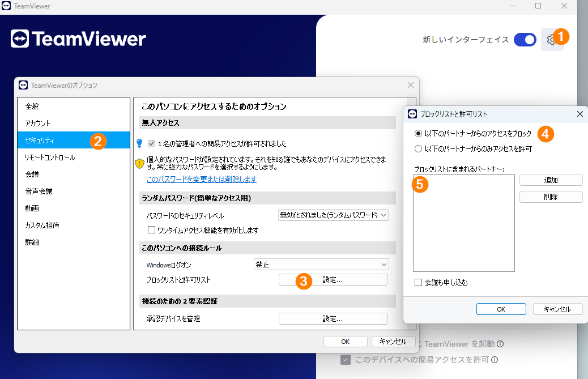Click info icon next to TeamViewer を起動
The image size is (588, 379).
pos(500,344)
